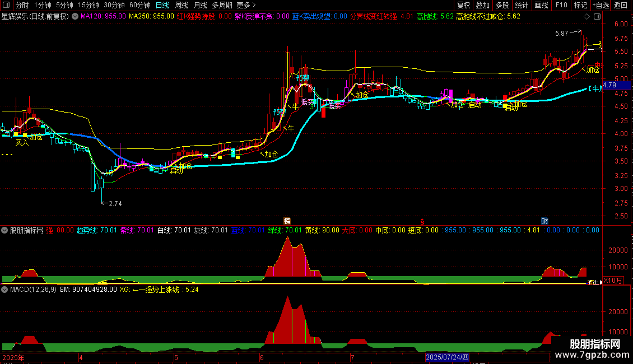The width and height of the screenshot is (633, 364).
Task: Click the 榜 marker icon below chart
Action: (287, 221)
